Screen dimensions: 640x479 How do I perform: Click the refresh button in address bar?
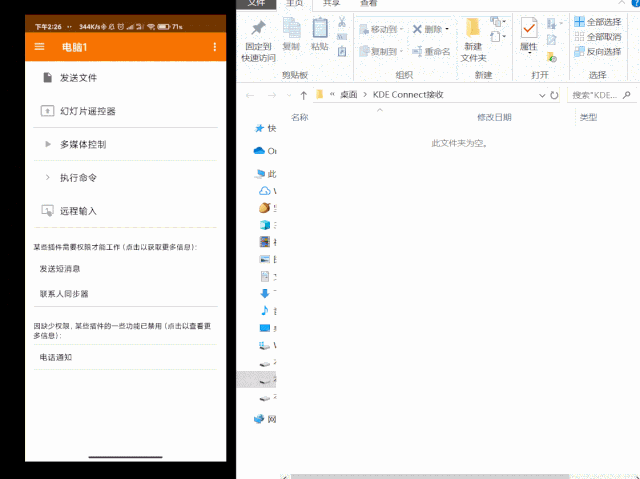pyautogui.click(x=554, y=95)
